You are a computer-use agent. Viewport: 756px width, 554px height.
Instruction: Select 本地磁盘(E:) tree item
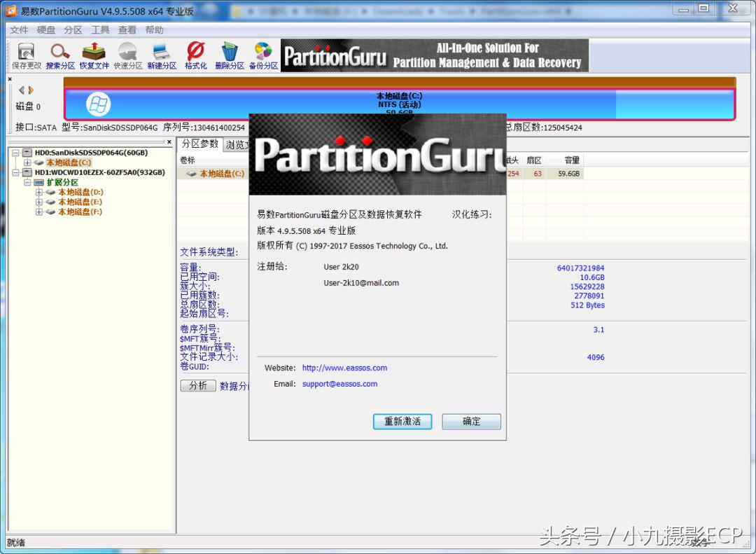tap(80, 202)
